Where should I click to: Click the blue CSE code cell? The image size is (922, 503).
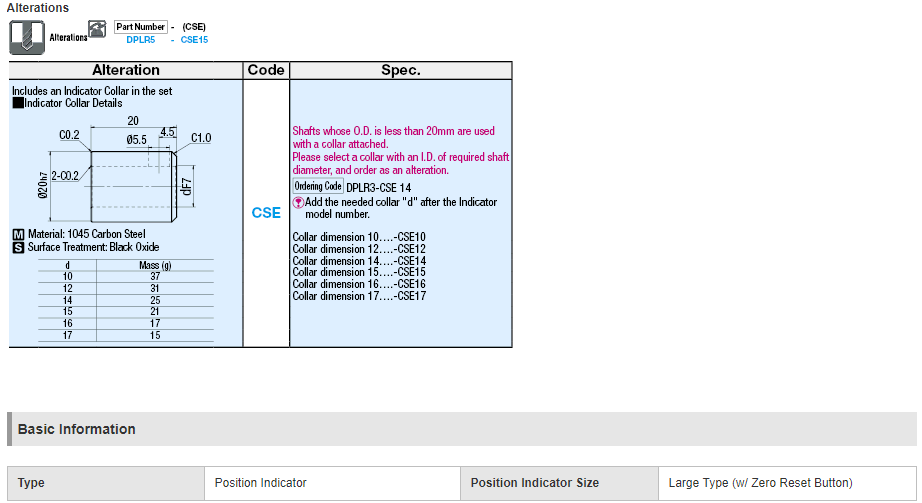click(x=266, y=213)
